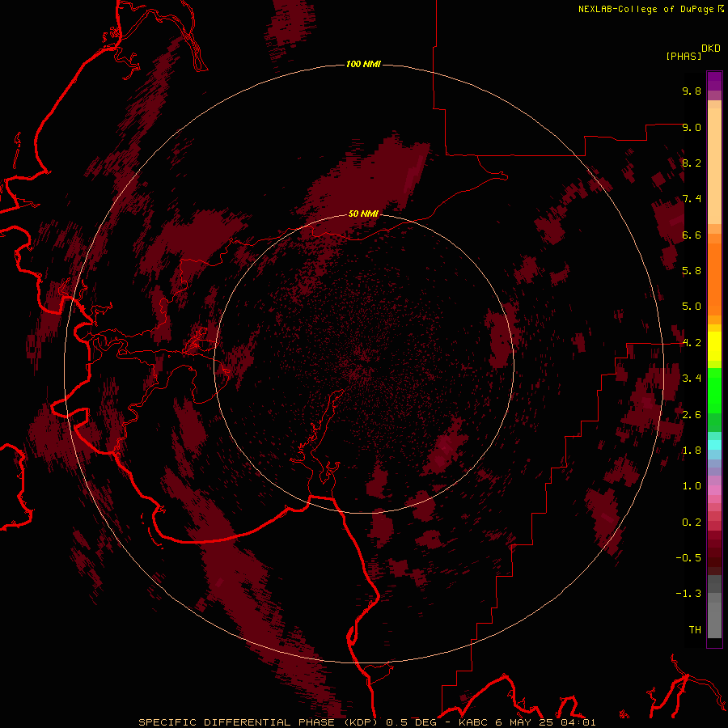
Task: Click the 100 NMI range ring label
Action: click(363, 64)
